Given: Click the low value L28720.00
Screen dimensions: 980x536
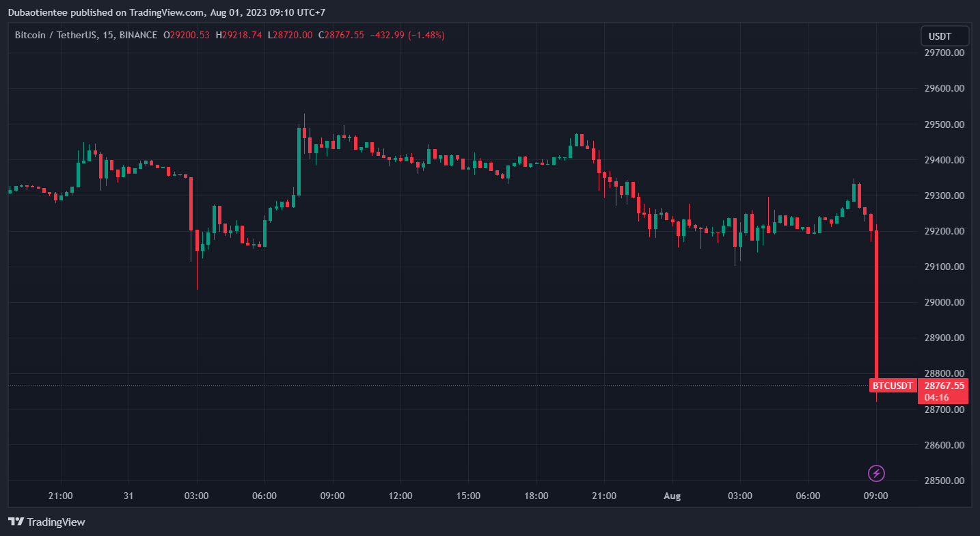Looking at the screenshot, I should point(290,35).
